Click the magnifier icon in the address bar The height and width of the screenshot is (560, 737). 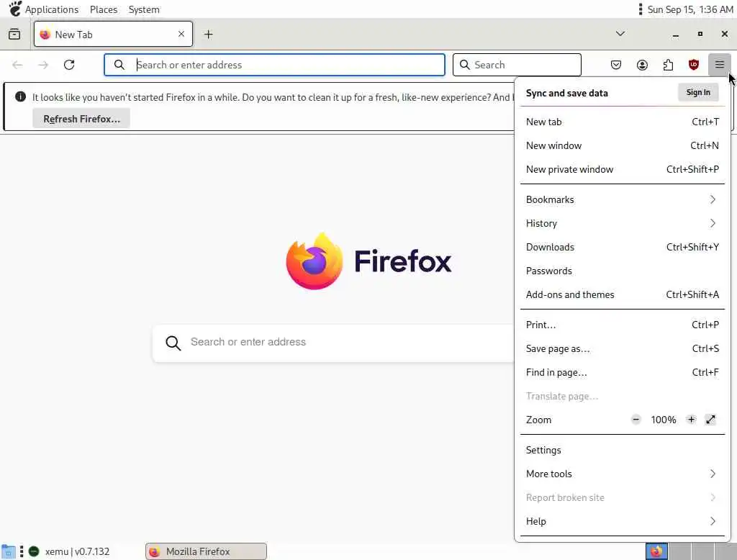coord(119,65)
